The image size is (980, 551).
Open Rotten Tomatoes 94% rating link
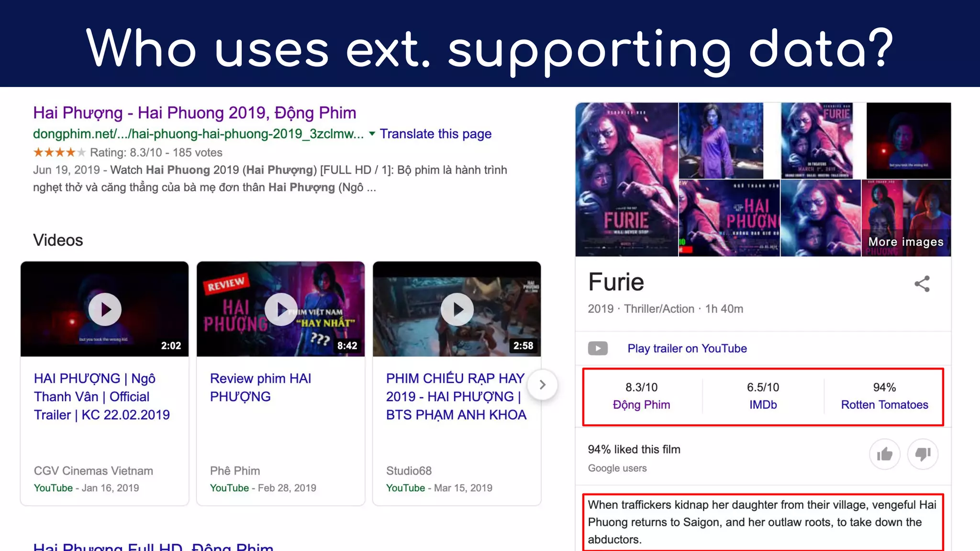coord(884,405)
